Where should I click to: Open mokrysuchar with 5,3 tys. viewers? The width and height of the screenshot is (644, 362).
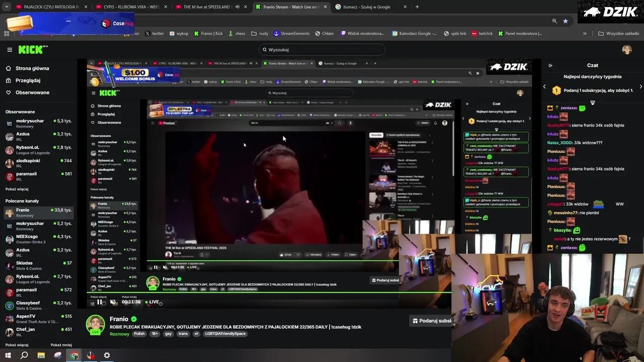[39, 124]
